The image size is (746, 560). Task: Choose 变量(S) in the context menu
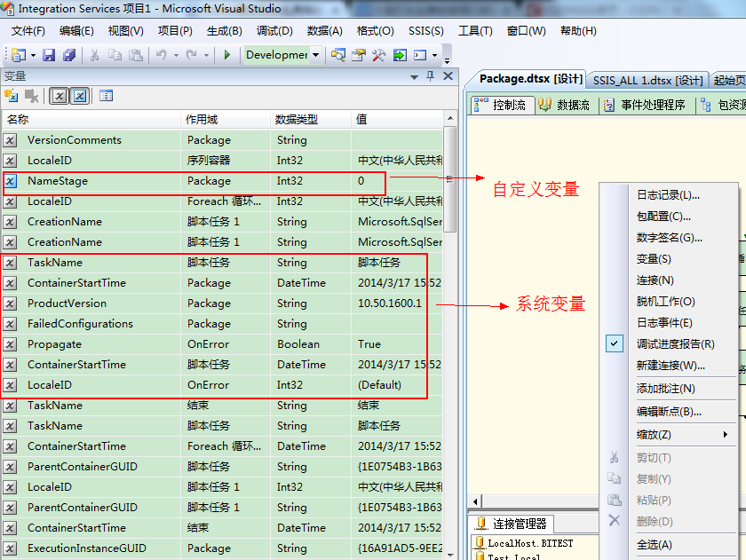pos(654,259)
